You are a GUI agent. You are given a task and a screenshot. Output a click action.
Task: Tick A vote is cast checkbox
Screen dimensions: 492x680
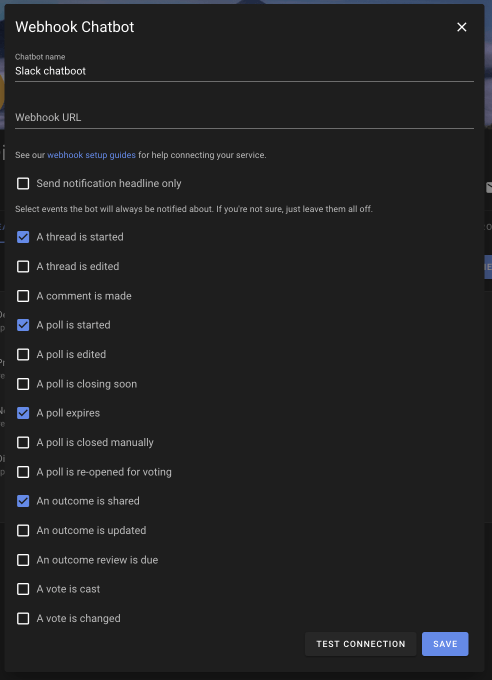click(x=23, y=589)
